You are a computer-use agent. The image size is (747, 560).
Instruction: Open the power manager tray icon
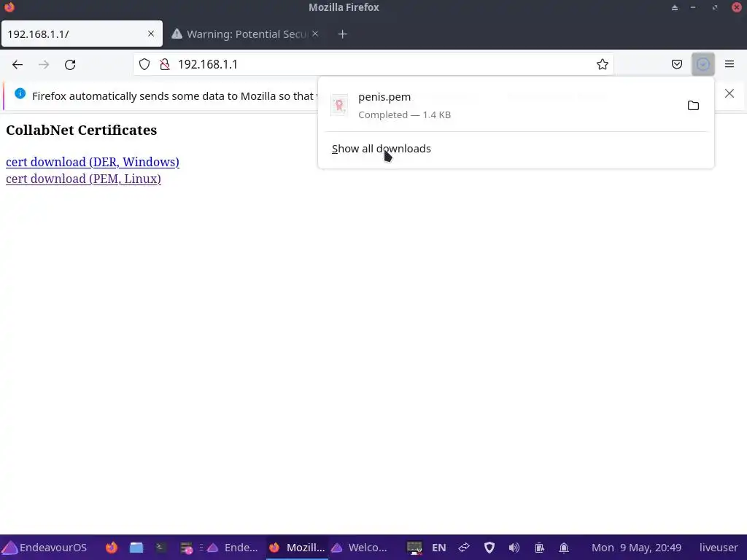(x=539, y=548)
